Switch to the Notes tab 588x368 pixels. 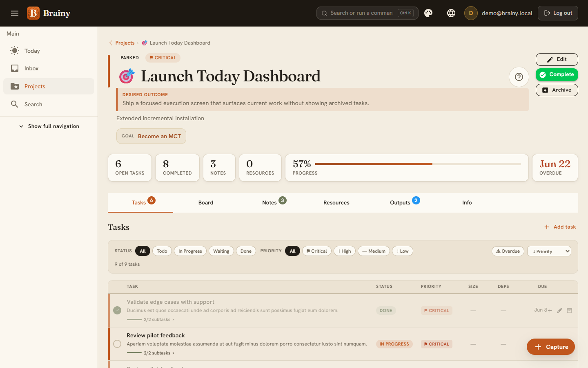coord(271,203)
